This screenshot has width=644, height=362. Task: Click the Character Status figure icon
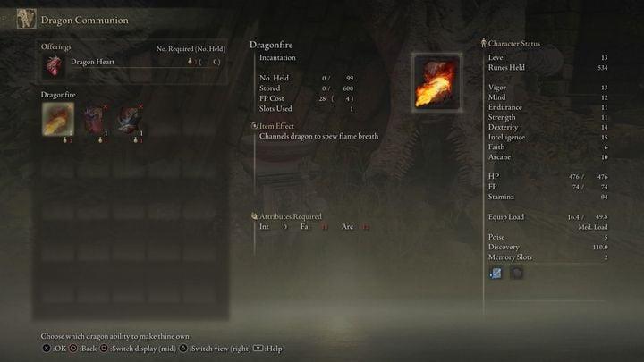point(483,43)
